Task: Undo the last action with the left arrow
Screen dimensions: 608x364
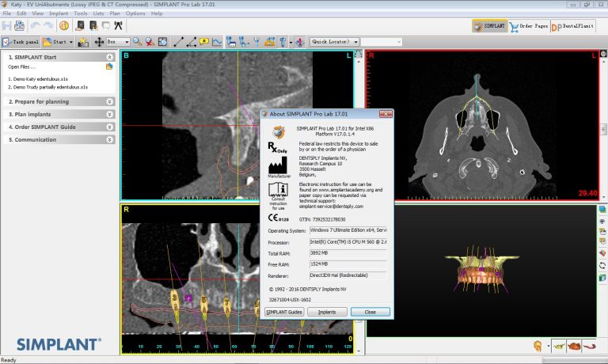Action: point(36,26)
